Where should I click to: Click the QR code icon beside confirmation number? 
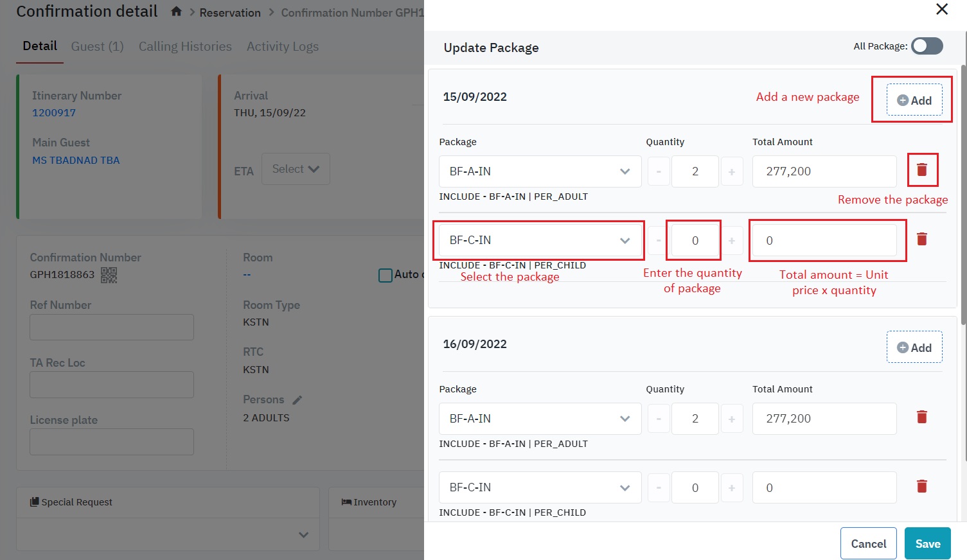(109, 275)
